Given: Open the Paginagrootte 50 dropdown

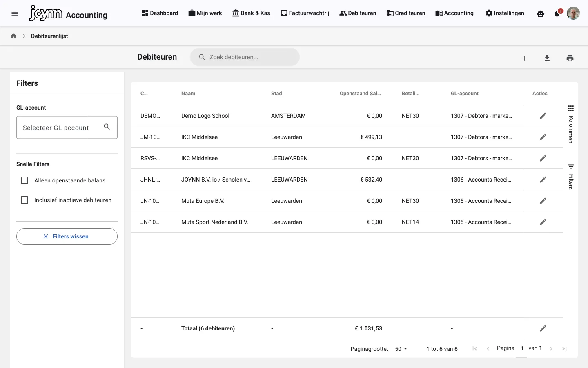Looking at the screenshot, I should 401,349.
